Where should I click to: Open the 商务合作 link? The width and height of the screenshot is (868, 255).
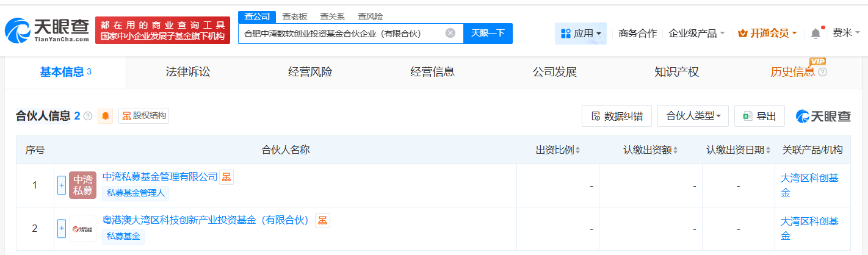[637, 34]
